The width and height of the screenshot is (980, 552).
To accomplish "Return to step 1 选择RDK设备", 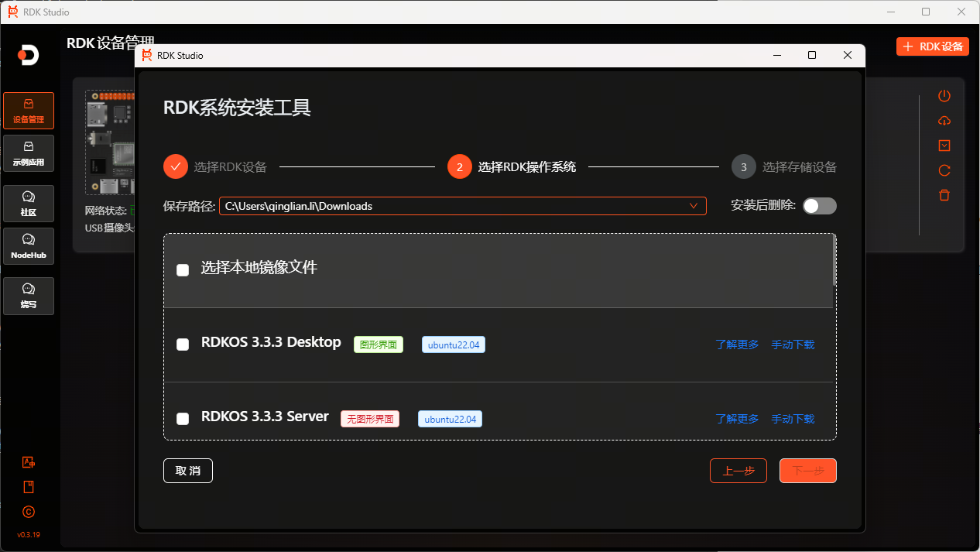I will 175,166.
